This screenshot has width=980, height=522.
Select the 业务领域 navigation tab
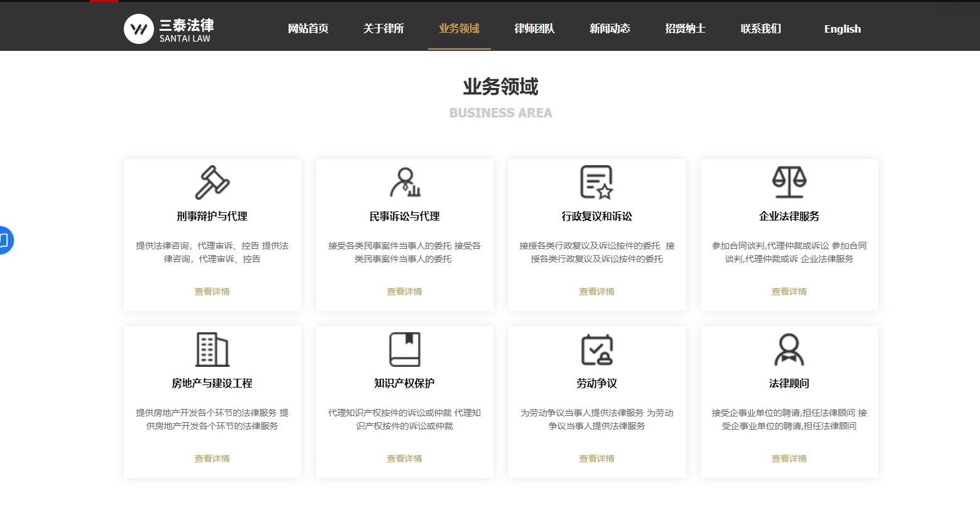[459, 29]
